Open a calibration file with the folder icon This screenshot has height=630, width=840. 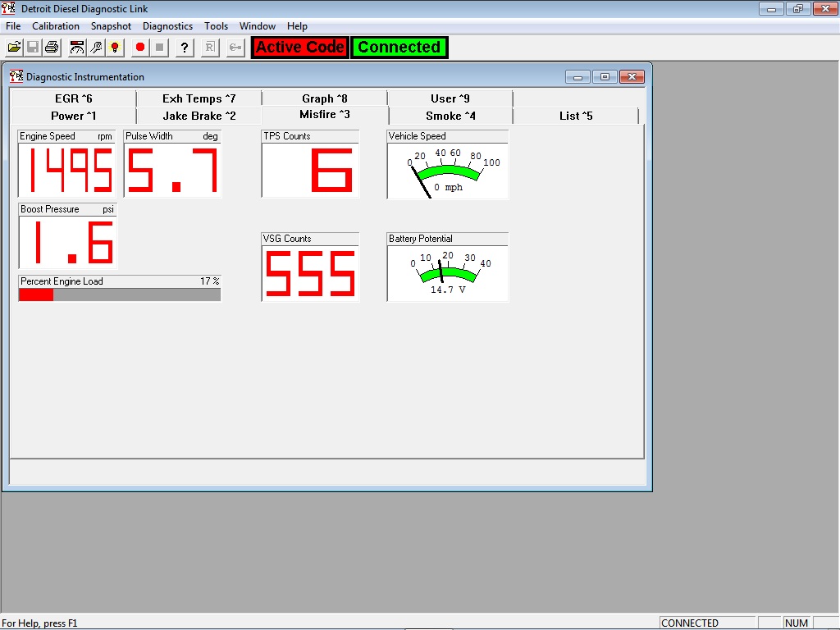(13, 47)
